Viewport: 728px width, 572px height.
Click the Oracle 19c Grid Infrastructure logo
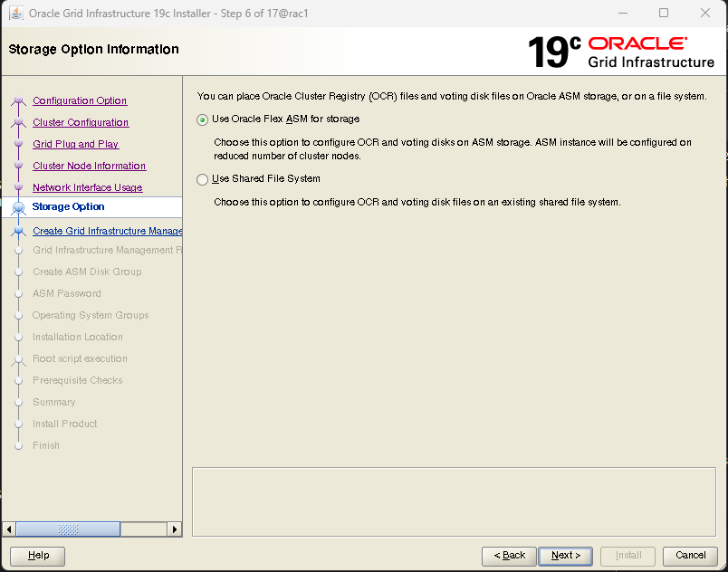621,52
